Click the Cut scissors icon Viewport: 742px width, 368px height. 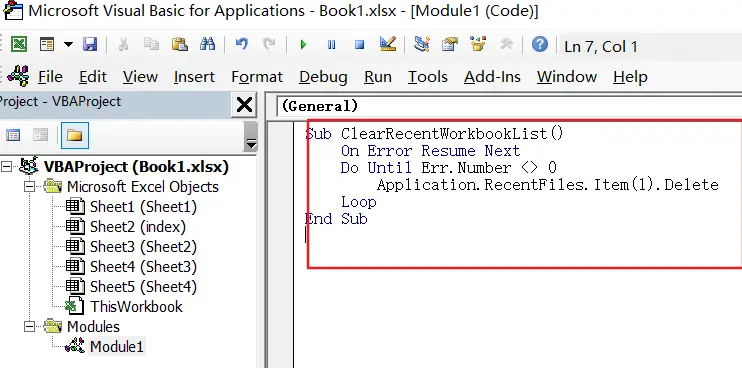click(x=123, y=45)
